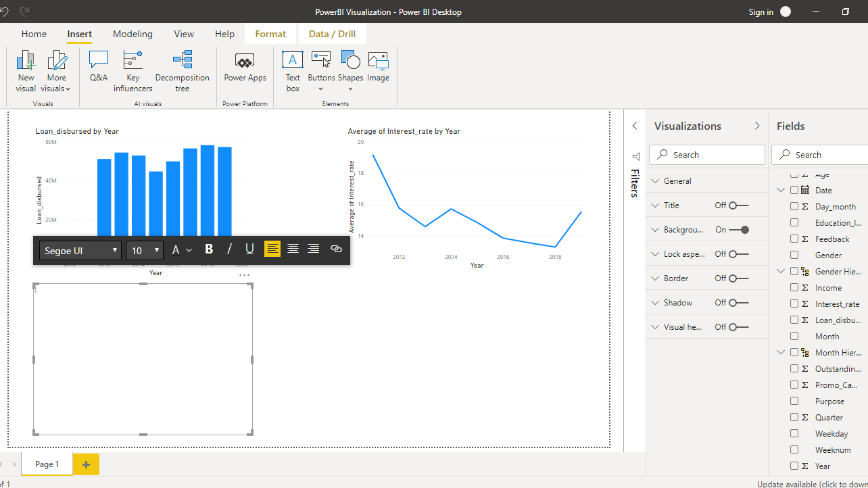Align text center
Screen dimensions: 868x488
pyautogui.click(x=293, y=249)
